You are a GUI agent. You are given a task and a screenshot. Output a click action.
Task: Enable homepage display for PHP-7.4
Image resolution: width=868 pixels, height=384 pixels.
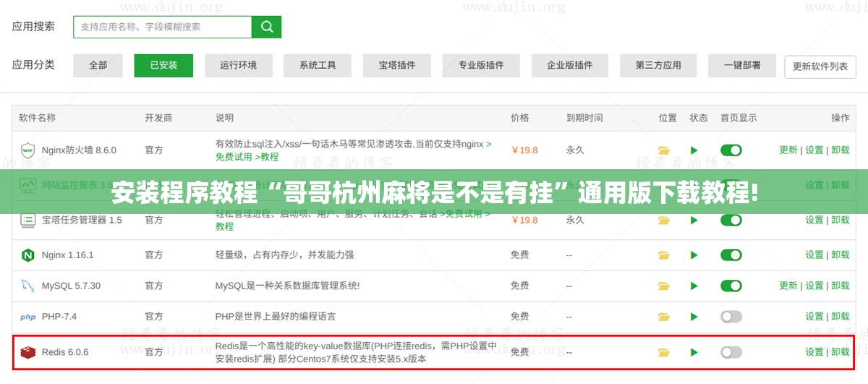coord(731,317)
